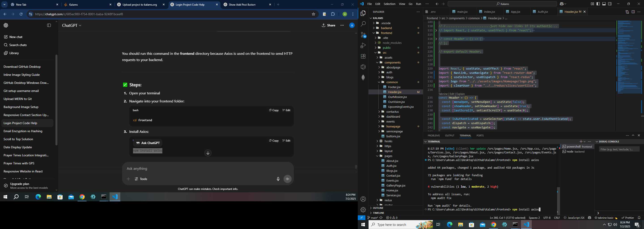The height and width of the screenshot is (229, 644).
Task: Toggle the VS Code bottom panel
Action: 604,4
